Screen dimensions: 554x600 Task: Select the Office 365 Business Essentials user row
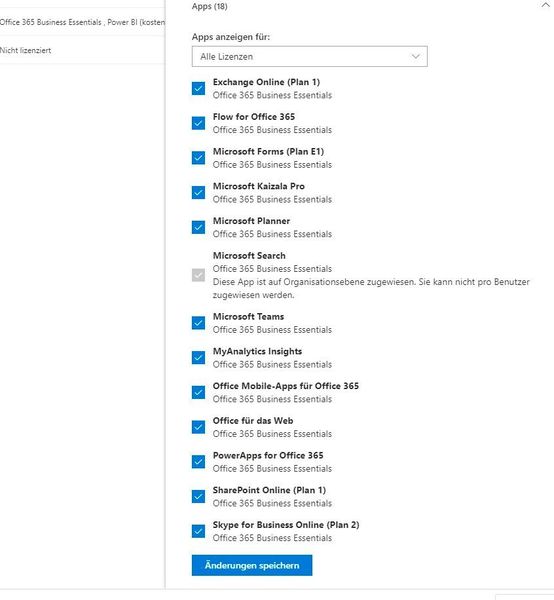click(82, 22)
